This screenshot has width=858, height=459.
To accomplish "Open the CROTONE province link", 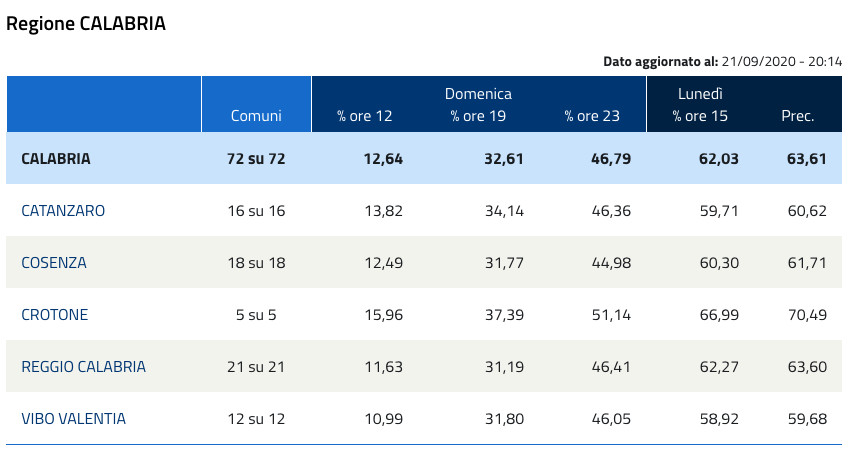I will pyautogui.click(x=55, y=315).
